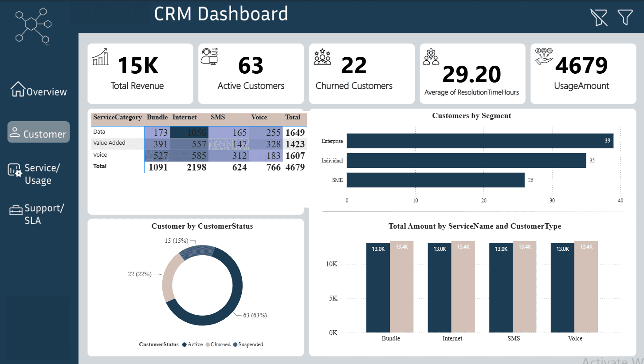Click the support agent icon on Active Customers card
Viewport: 644px width, 364px height.
(209, 56)
